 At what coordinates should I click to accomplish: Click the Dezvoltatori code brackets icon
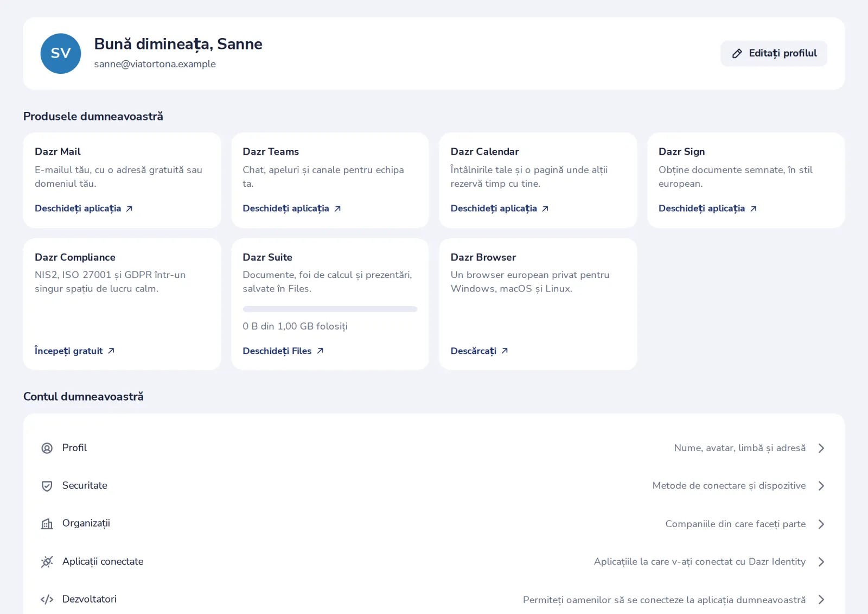pyautogui.click(x=47, y=599)
